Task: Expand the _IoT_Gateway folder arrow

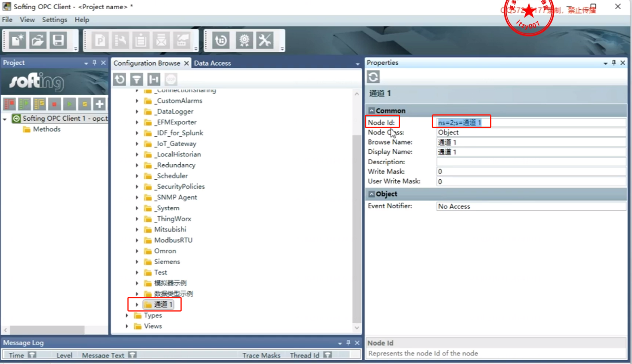Action: pos(137,144)
